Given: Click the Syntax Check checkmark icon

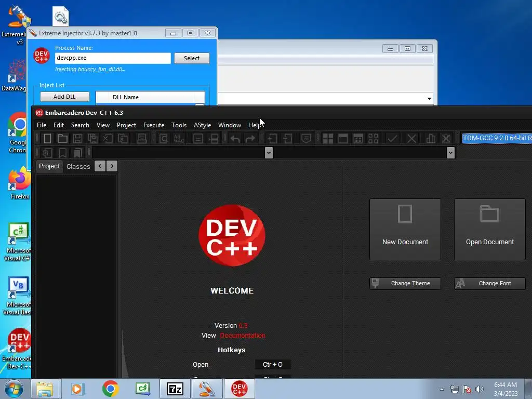Looking at the screenshot, I should 392,138.
